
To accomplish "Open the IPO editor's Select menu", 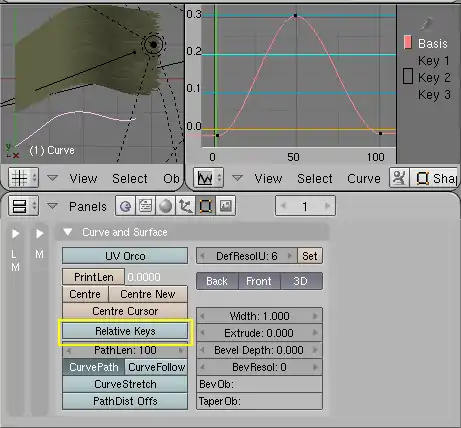I will [315, 178].
